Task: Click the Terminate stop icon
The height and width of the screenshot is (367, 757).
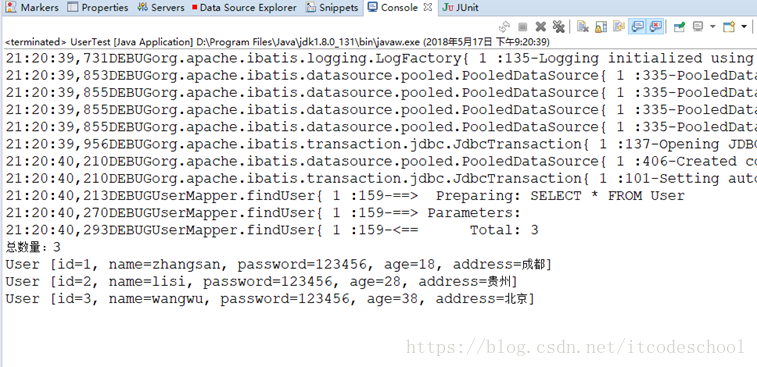Action: coord(522,27)
